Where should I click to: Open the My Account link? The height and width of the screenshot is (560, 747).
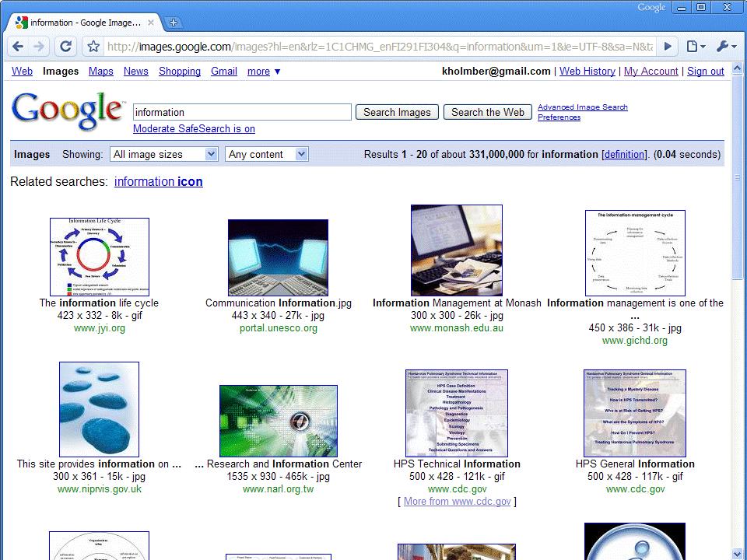pos(651,72)
